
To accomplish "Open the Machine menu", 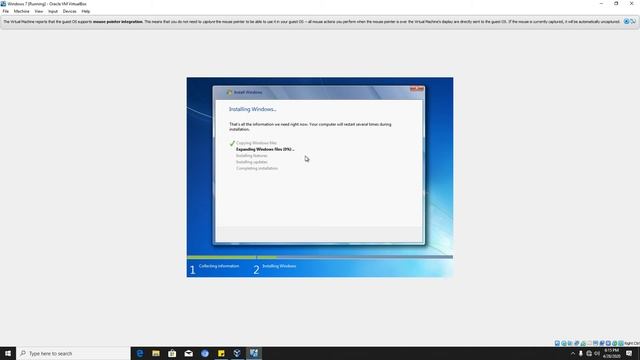I will [21, 11].
